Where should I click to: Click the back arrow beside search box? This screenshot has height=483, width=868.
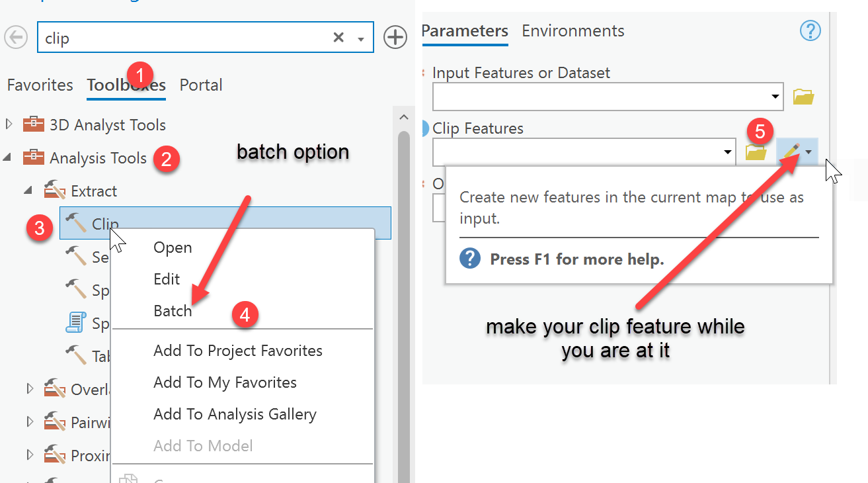click(x=16, y=38)
